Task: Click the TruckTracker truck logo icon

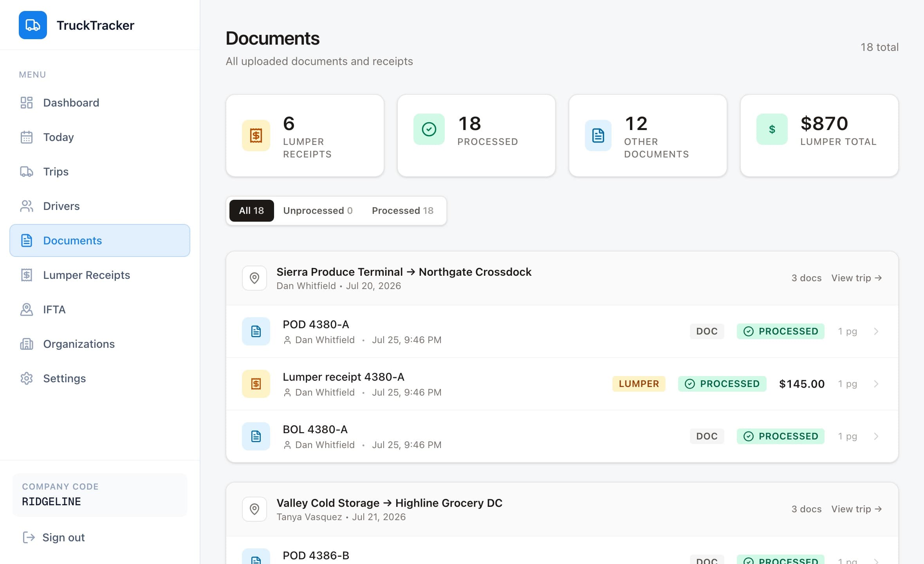Action: [x=33, y=25]
